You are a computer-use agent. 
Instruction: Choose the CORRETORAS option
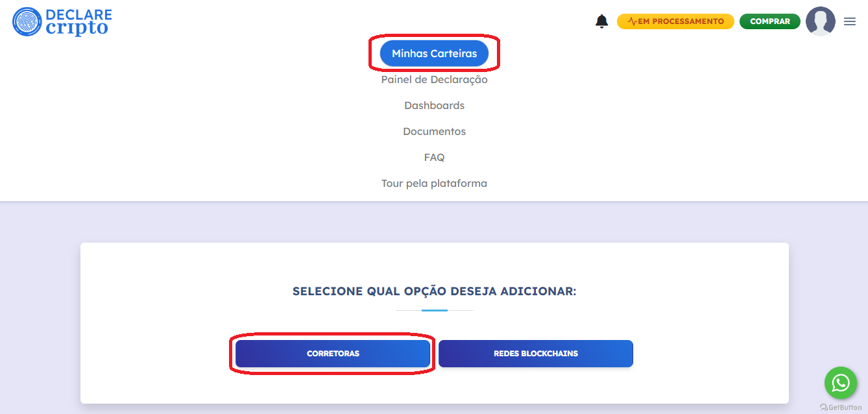coord(333,354)
